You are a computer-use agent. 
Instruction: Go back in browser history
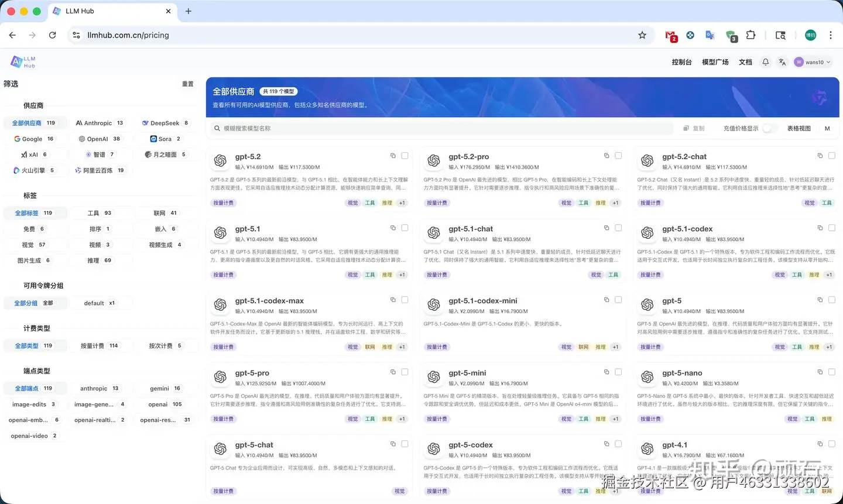click(12, 35)
